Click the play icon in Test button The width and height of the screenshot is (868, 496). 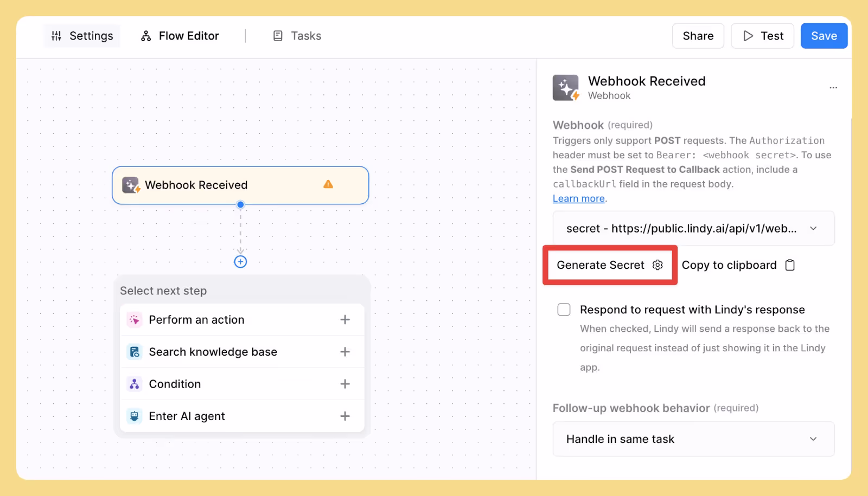tap(748, 36)
